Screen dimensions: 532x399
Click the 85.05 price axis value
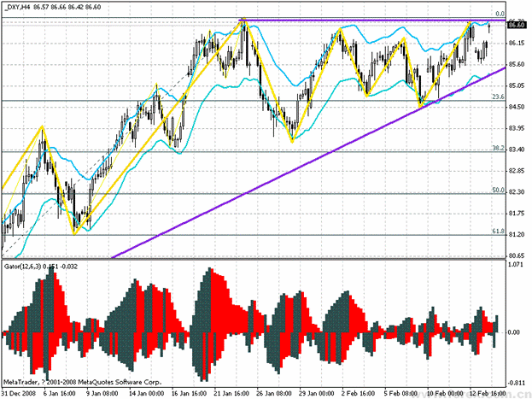tap(517, 85)
